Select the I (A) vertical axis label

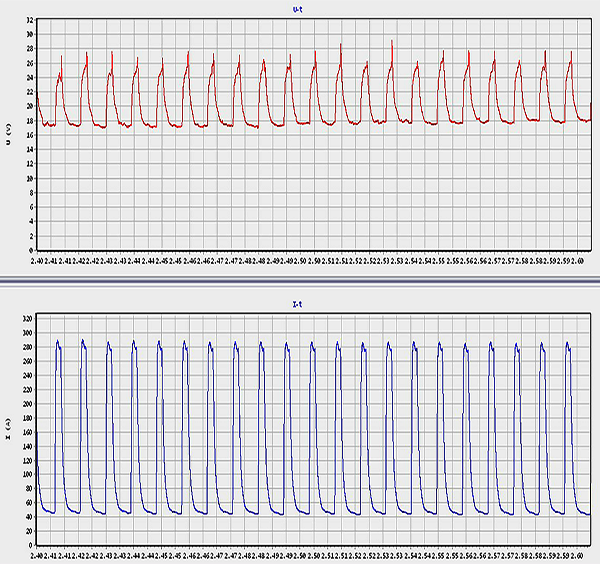(9, 431)
